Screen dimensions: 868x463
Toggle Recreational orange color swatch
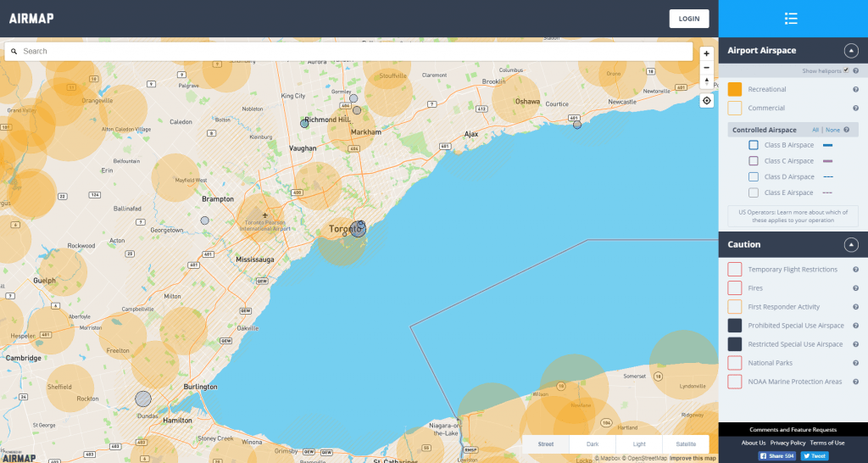pyautogui.click(x=735, y=89)
